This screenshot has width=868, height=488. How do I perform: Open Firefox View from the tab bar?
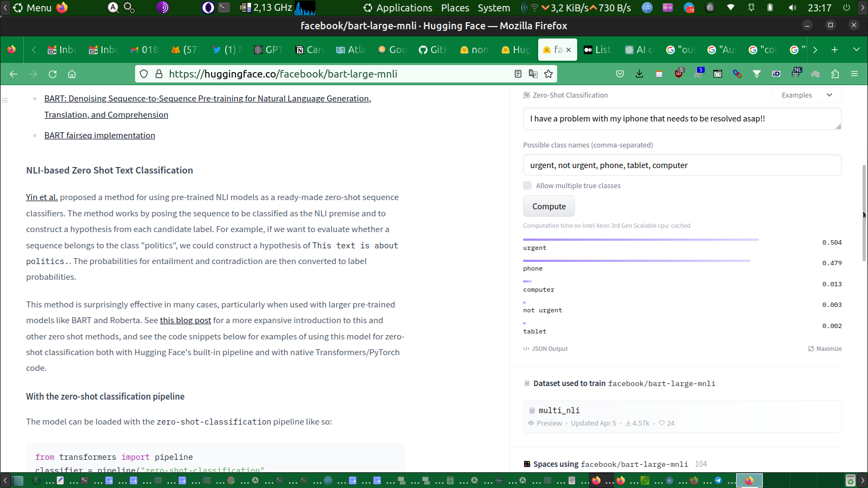tap(11, 49)
